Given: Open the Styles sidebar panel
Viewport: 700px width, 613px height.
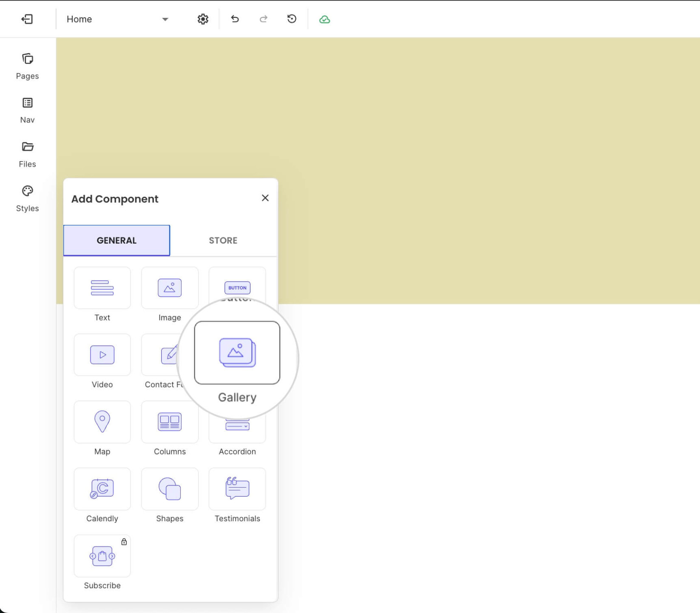Looking at the screenshot, I should 28,199.
